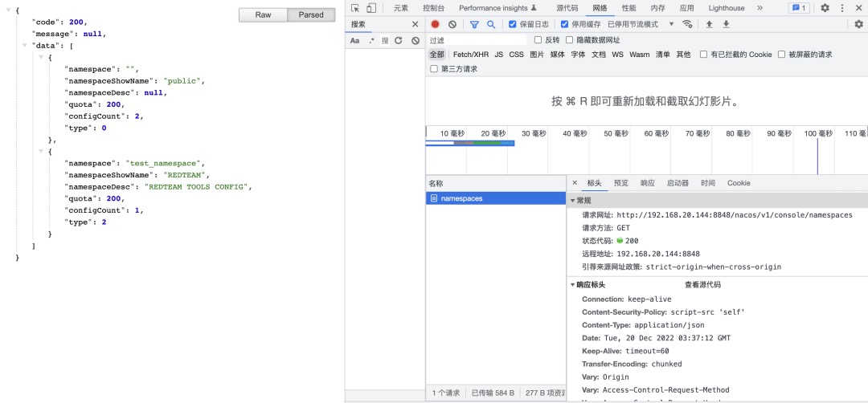The height and width of the screenshot is (403, 868).
Task: Import HAR file with upload arrow
Action: pos(709,24)
